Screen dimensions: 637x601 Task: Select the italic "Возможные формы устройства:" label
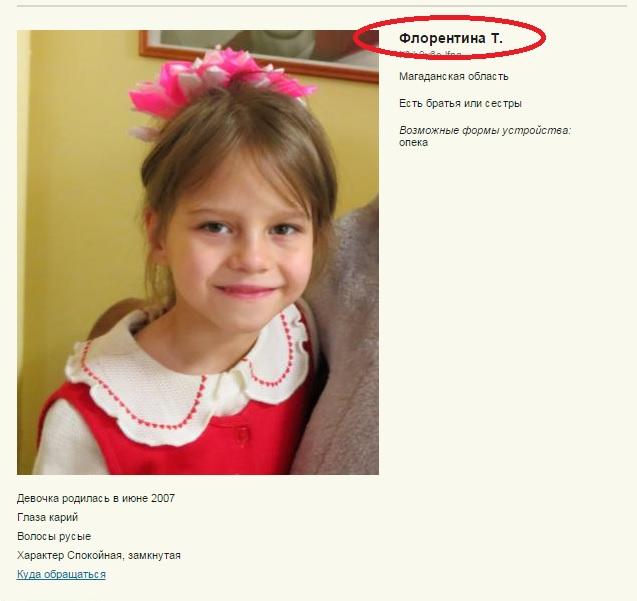pos(485,130)
